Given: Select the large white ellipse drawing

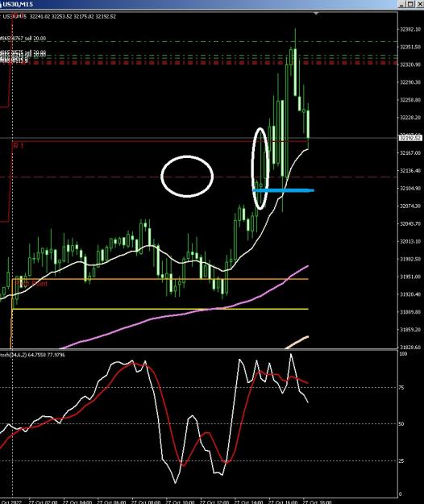Looking at the screenshot, I should coord(187,177).
